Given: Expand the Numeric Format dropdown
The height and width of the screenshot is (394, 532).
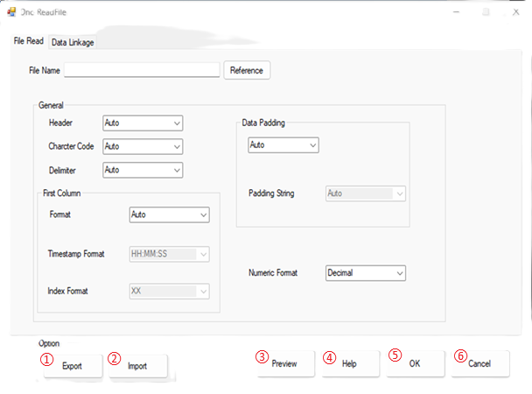Looking at the screenshot, I should [365, 274].
